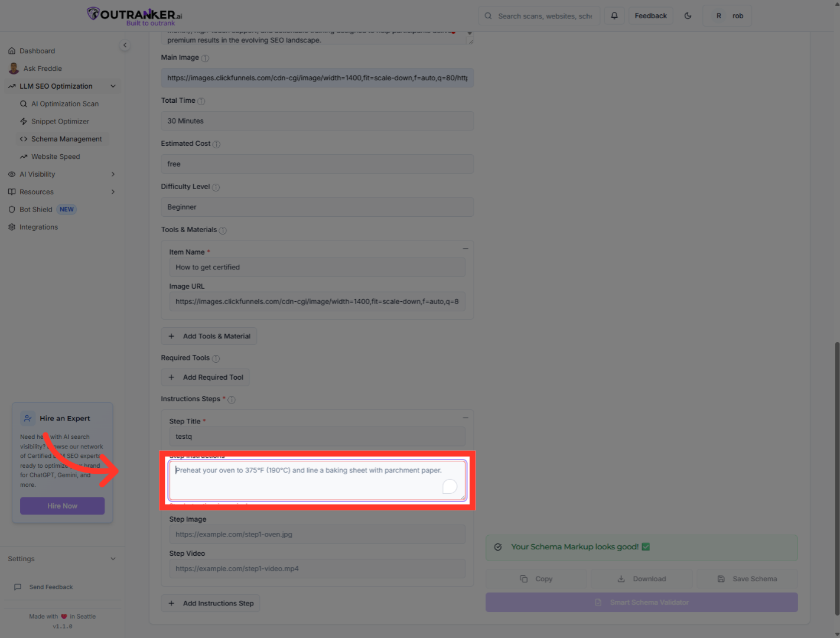The image size is (840, 638).
Task: Click Add Tools & Material button
Action: [209, 336]
